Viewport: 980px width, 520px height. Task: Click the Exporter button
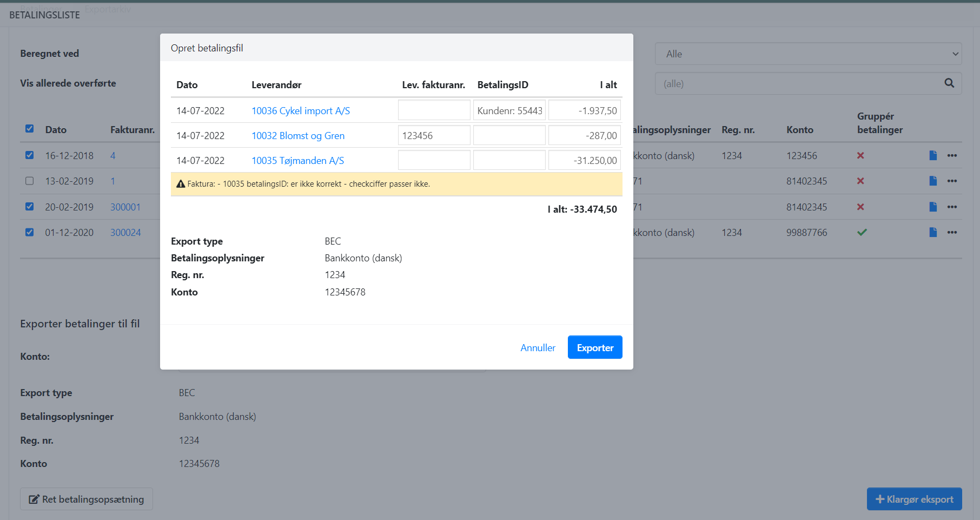tap(595, 347)
